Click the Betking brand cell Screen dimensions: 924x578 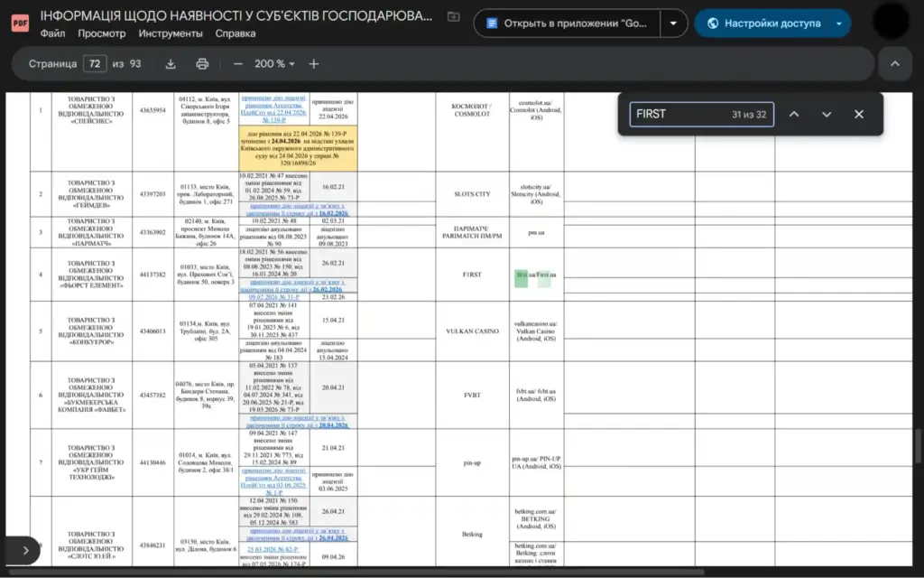tap(472, 535)
